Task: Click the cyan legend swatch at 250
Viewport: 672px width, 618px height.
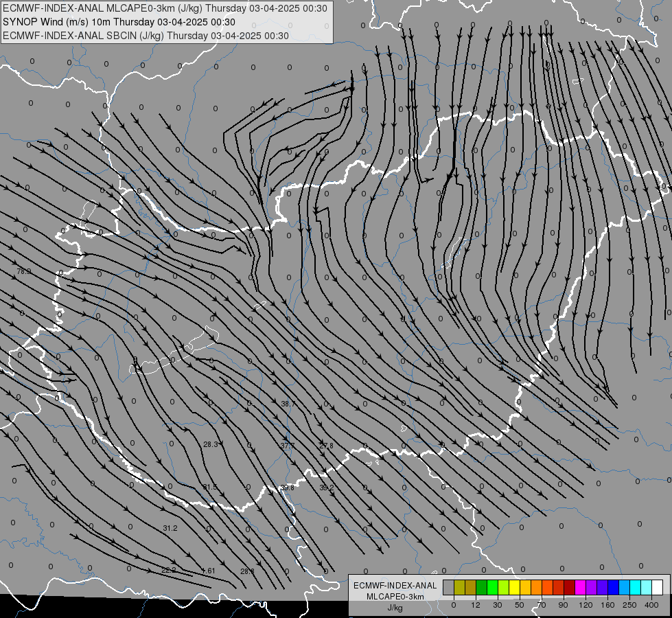Action: coord(636,587)
